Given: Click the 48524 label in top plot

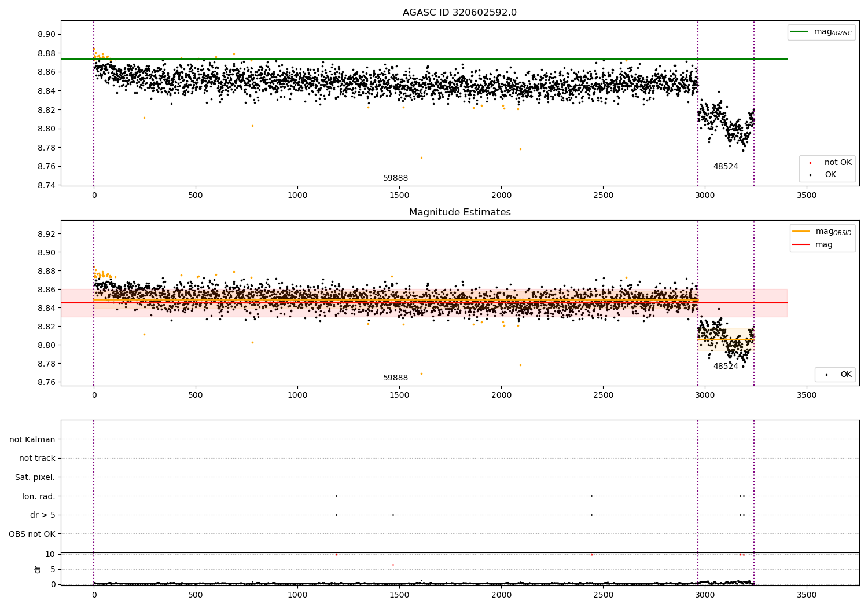Looking at the screenshot, I should 725,167.
